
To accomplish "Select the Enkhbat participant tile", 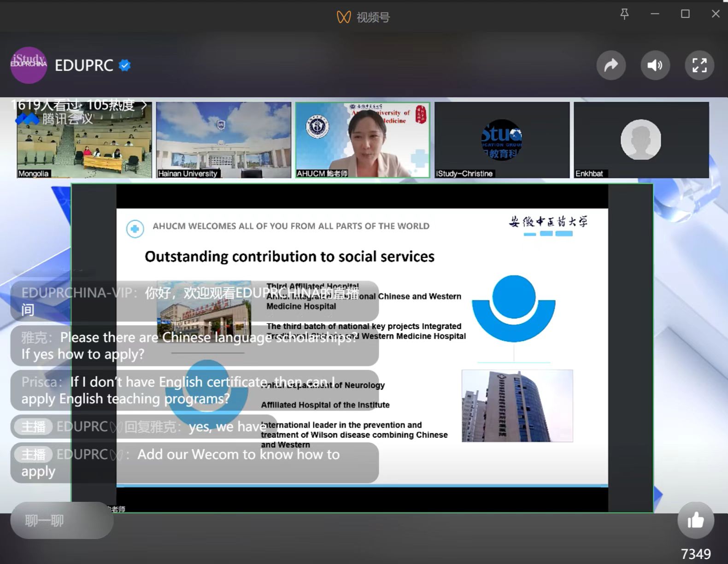I will pyautogui.click(x=641, y=140).
